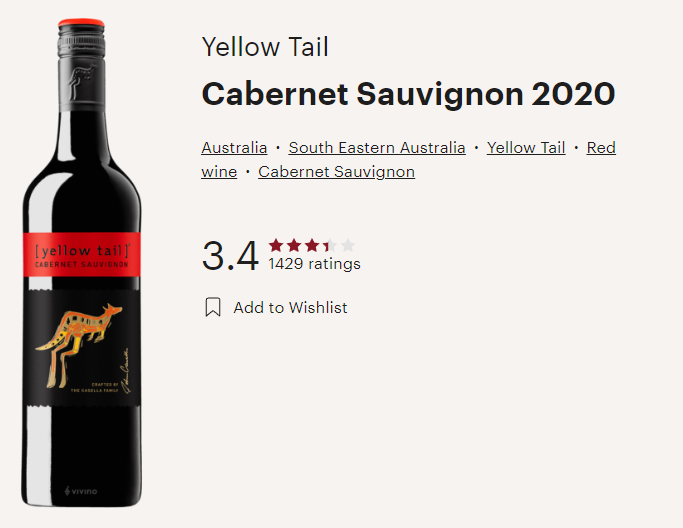The width and height of the screenshot is (683, 528).
Task: Click the kangaroo illustration on the bottle
Action: [x=80, y=345]
